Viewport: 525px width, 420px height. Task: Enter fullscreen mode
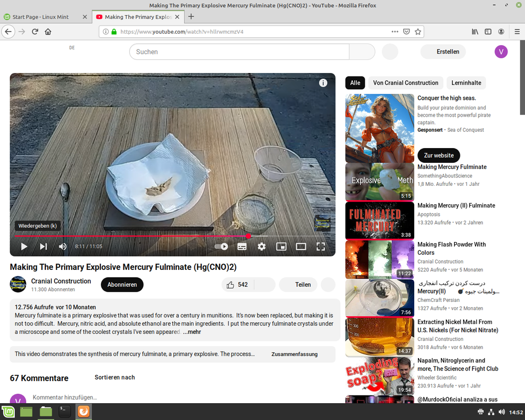point(321,247)
